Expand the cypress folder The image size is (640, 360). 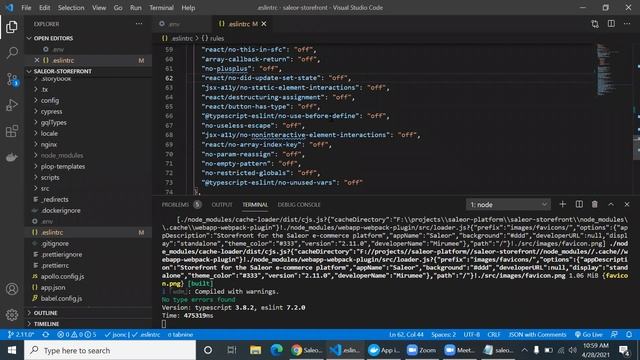coord(51,111)
